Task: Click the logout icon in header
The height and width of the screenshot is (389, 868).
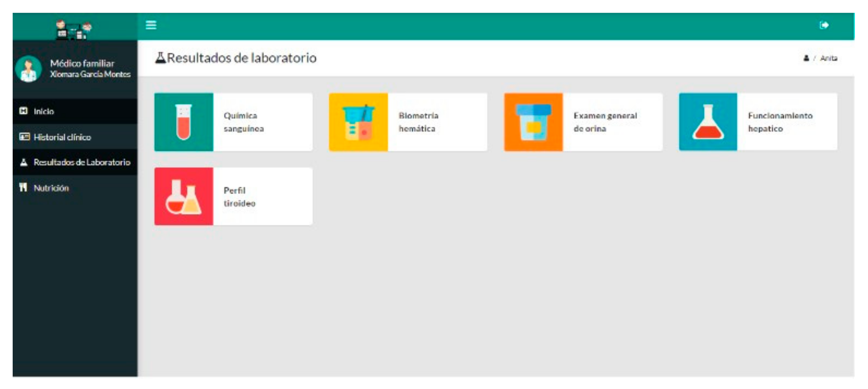Action: click(824, 25)
